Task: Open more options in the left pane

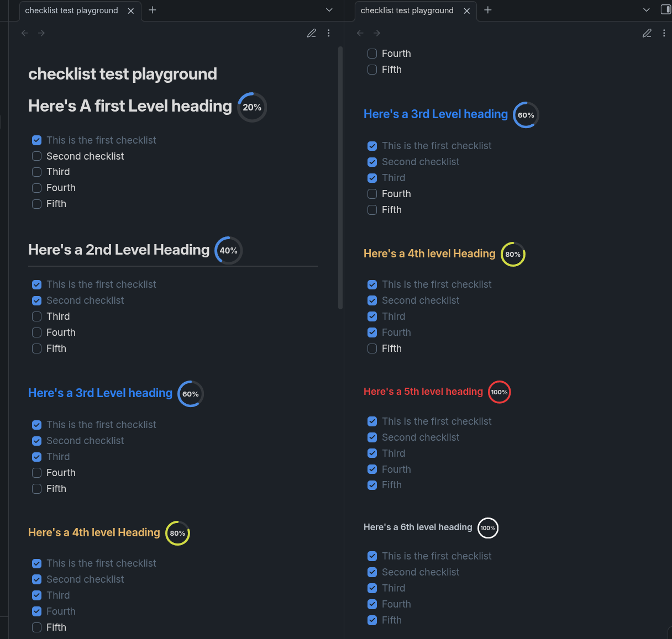Action: point(329,33)
